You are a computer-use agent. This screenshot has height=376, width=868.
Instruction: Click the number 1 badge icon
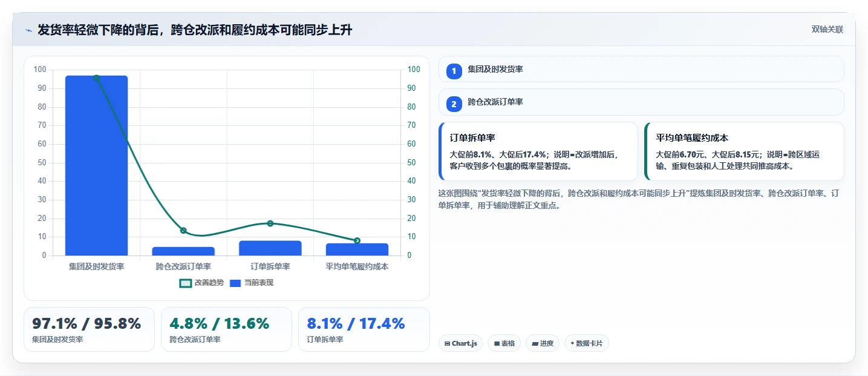454,71
